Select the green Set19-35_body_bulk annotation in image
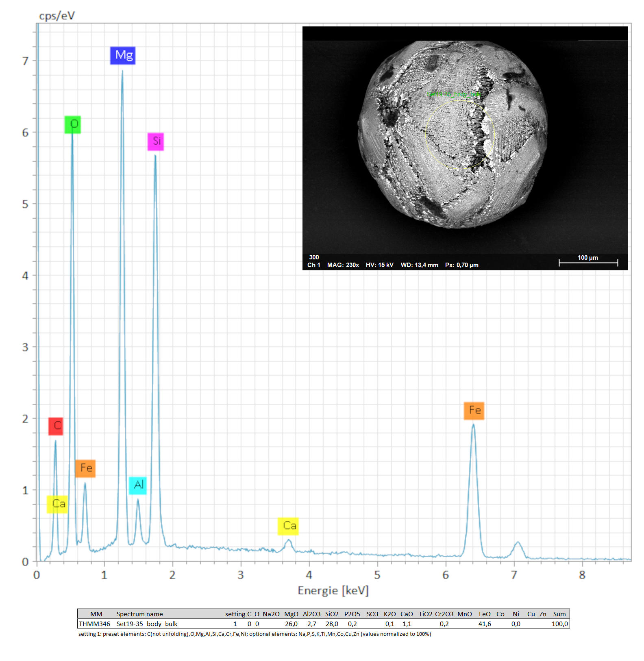 pos(453,94)
